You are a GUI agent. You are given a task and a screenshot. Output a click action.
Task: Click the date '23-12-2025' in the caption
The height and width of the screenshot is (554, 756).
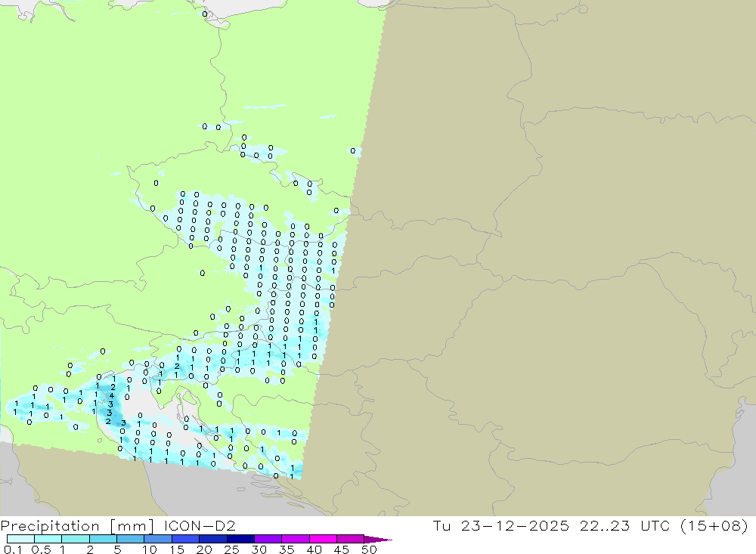tap(515, 525)
